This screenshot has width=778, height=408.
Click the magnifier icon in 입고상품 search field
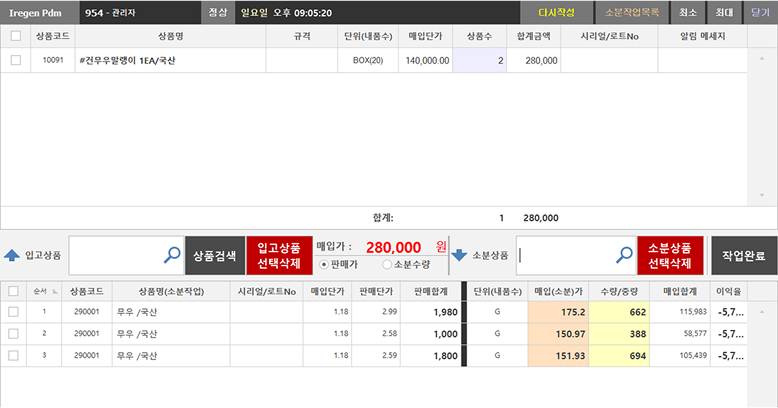click(172, 255)
